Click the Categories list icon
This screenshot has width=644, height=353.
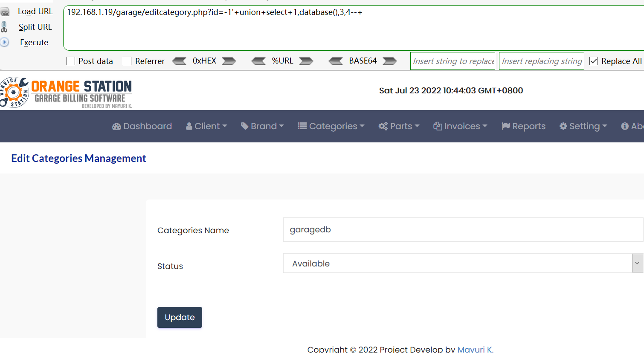302,126
